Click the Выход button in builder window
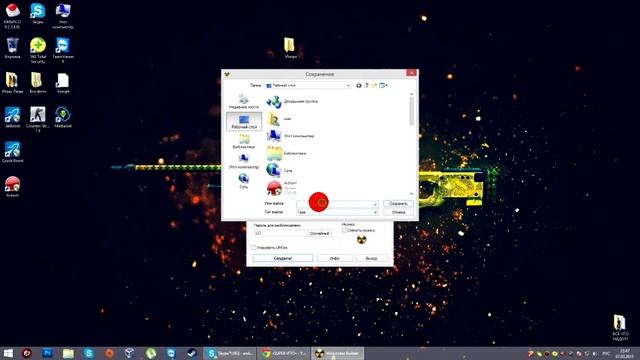640x360 pixels. tap(371, 258)
